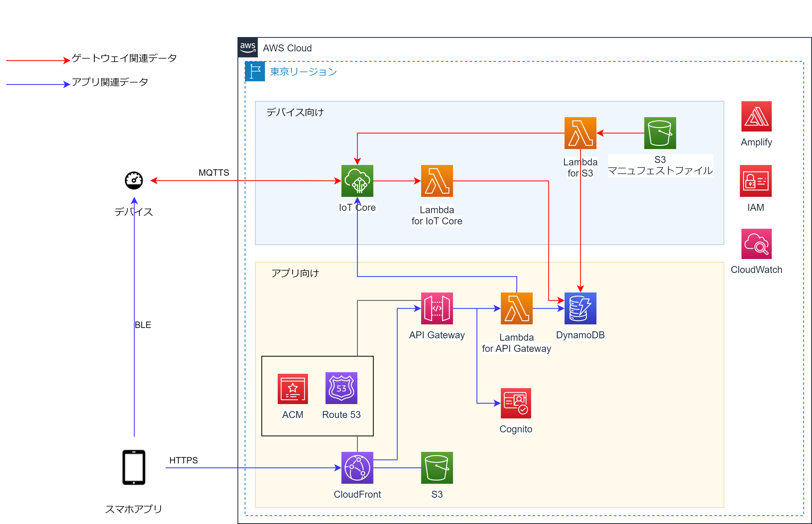The height and width of the screenshot is (524, 812).
Task: Click the Route 53 label text
Action: (341, 415)
